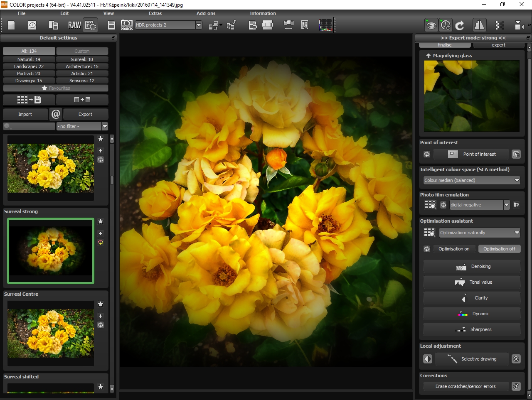This screenshot has width=532, height=400.
Task: Open the RAW module
Action: pos(74,25)
